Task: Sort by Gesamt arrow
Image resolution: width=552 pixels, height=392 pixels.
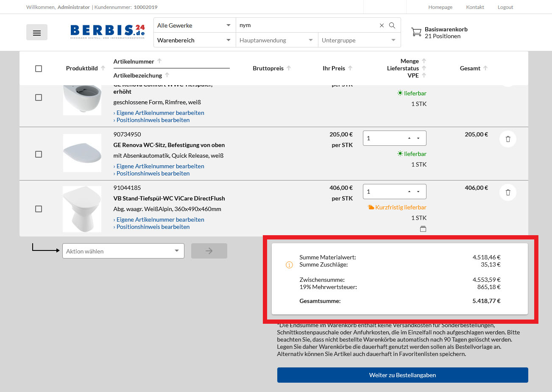Action: tap(485, 68)
